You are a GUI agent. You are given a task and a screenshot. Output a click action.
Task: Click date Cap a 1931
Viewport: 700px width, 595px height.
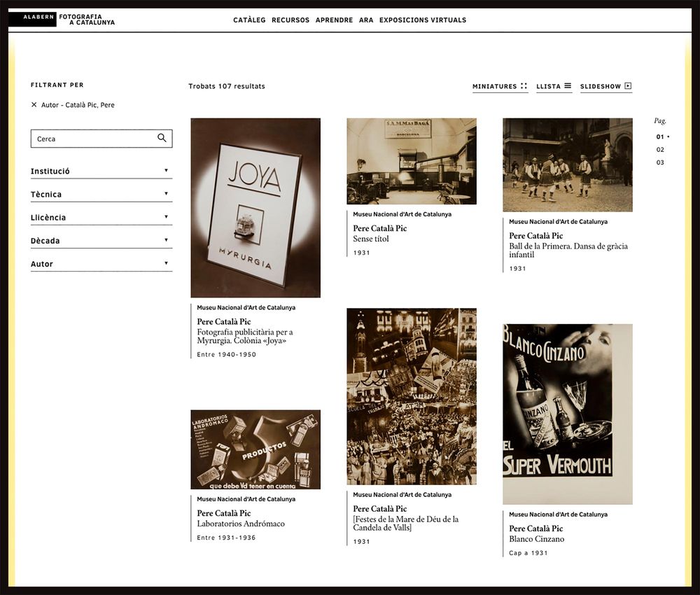[528, 552]
